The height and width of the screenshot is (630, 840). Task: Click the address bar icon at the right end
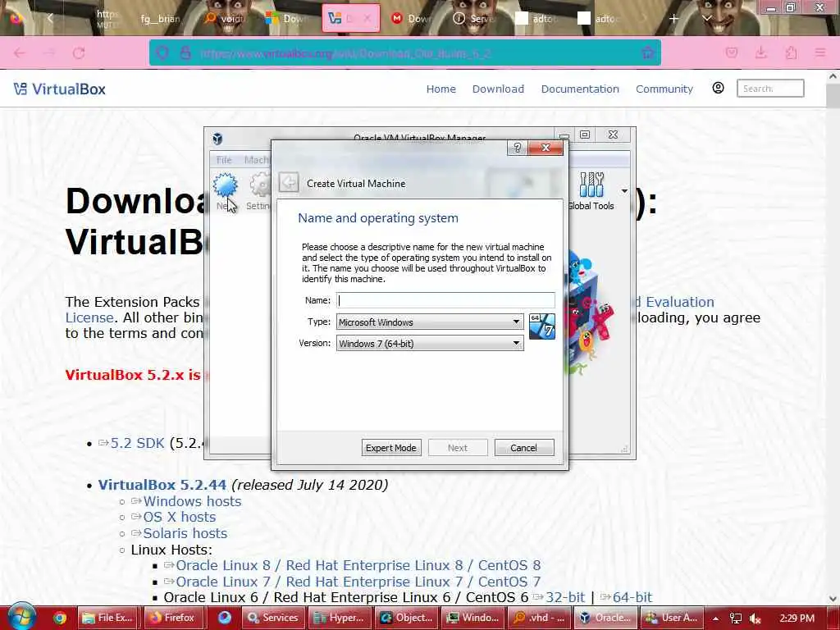point(648,53)
